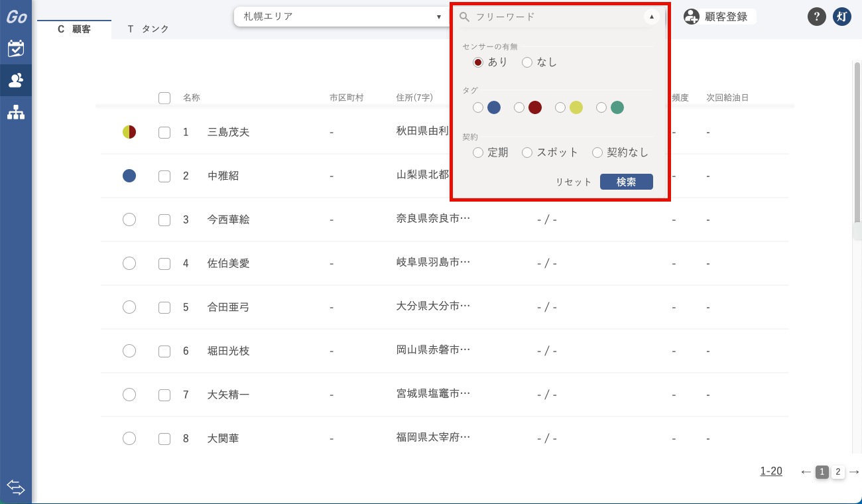862x504 pixels.
Task: Tick the checkbox for 大矢精一
Action: (164, 395)
